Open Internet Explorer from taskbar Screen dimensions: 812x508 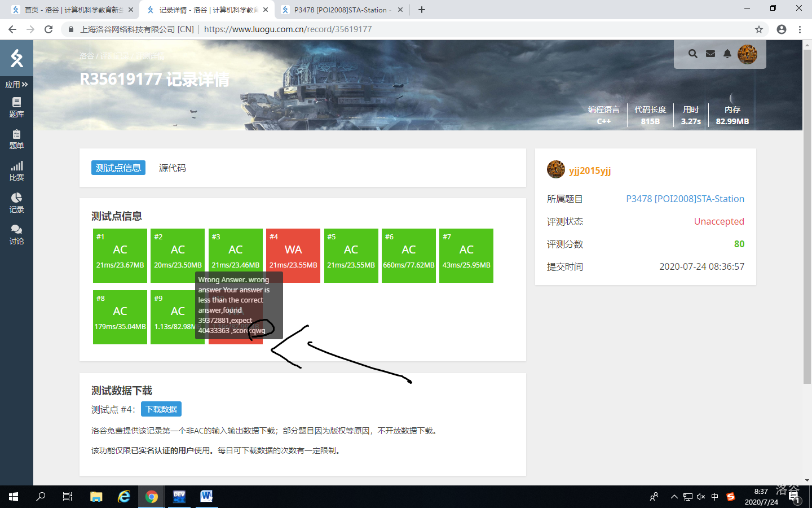(x=124, y=497)
